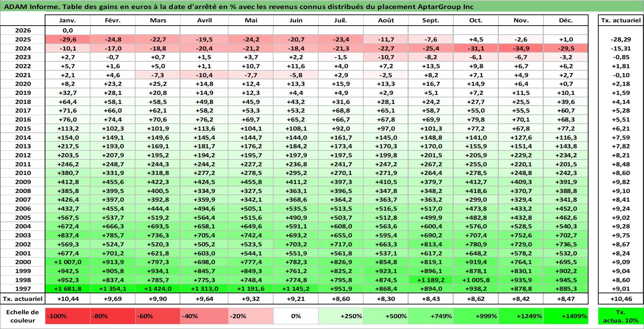Click the Sept. column header

431,20
